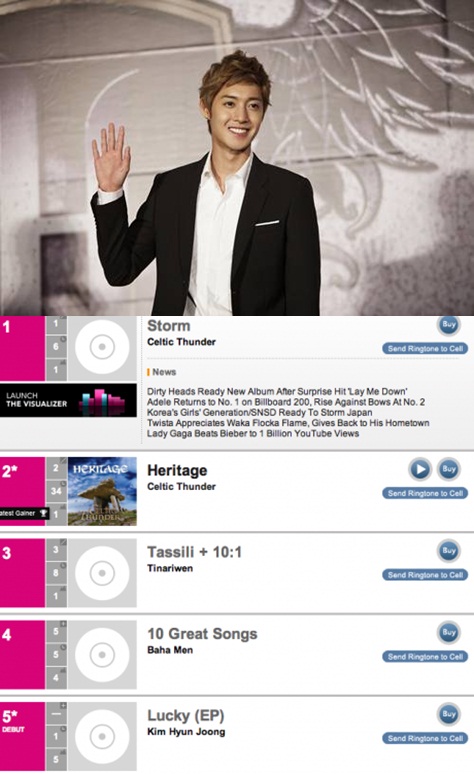
Task: Send Storm ringtone to cell
Action: click(425, 348)
